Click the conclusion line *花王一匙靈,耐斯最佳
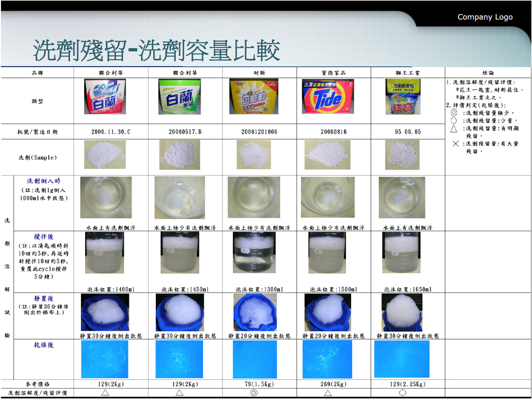This screenshot has height=400, width=532. tap(489, 90)
